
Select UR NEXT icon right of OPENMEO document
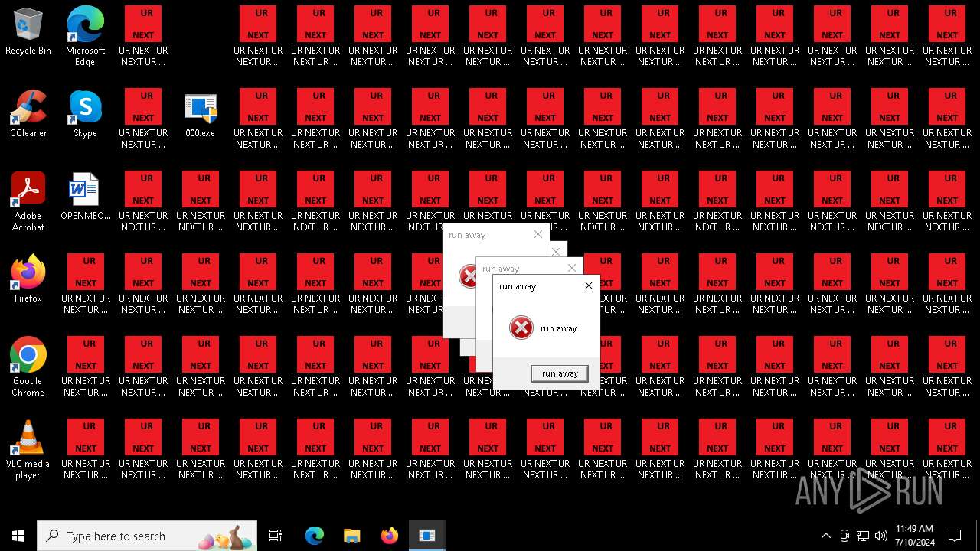pos(143,202)
